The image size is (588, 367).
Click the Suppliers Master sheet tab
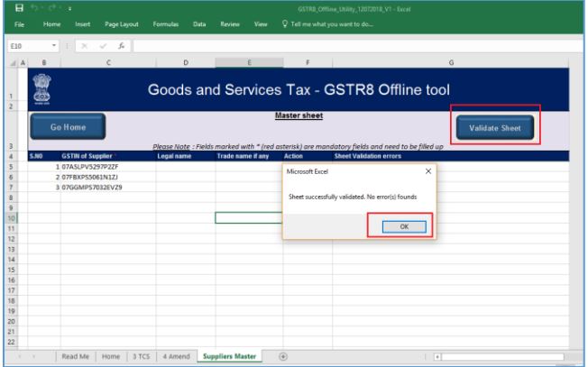[x=229, y=356]
